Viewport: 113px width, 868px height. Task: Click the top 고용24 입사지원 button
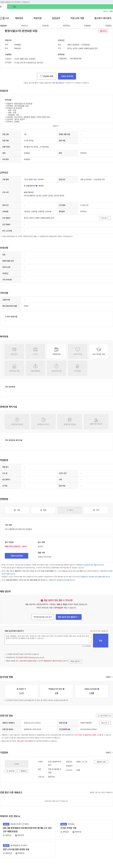pyautogui.click(x=67, y=76)
